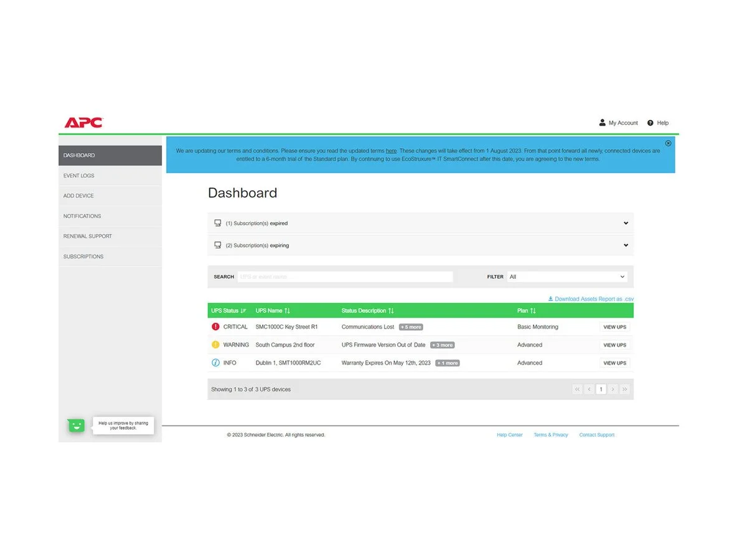Click the WARNING status warning icon
Image resolution: width=747 pixels, height=560 pixels.
214,344
